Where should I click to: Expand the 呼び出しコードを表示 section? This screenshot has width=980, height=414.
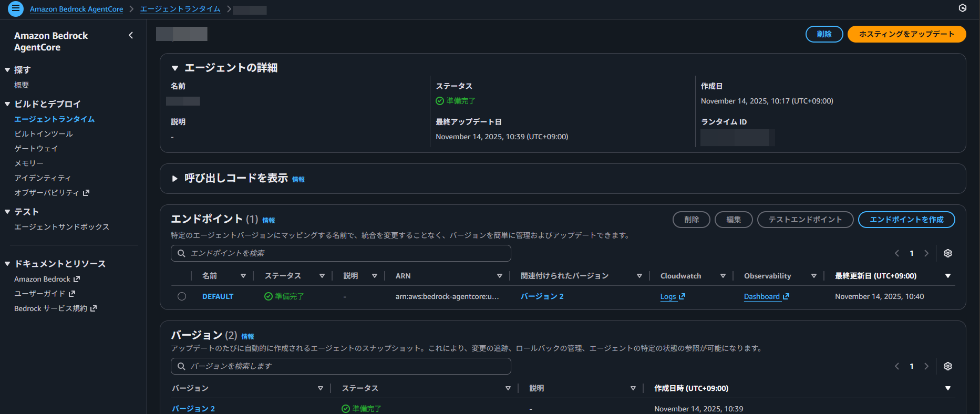pos(175,179)
